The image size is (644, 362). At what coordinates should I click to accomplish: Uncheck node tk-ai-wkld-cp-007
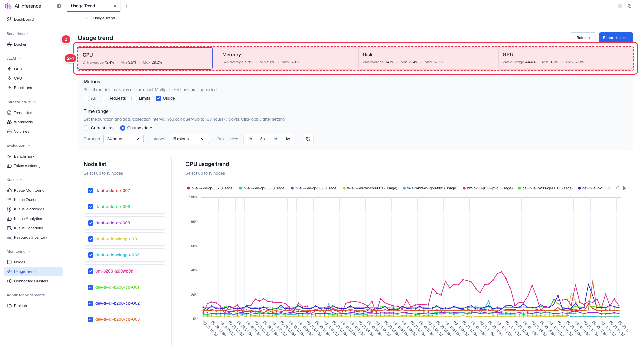click(91, 191)
